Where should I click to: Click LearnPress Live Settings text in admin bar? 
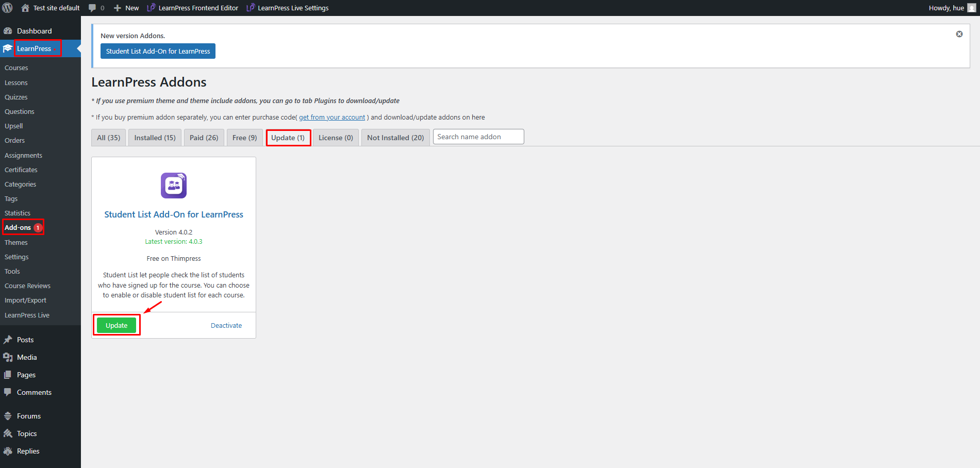tap(293, 8)
